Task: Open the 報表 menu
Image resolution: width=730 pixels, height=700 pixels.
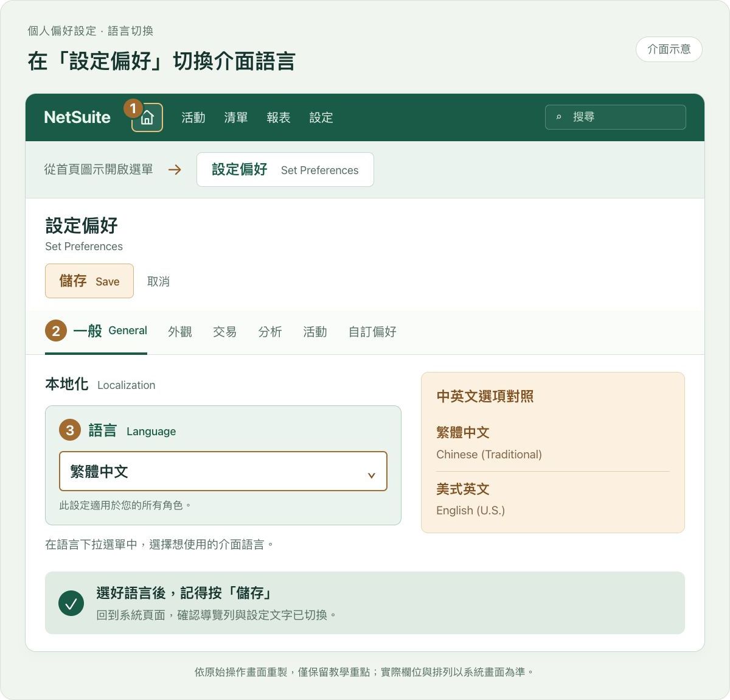Action: coord(279,117)
